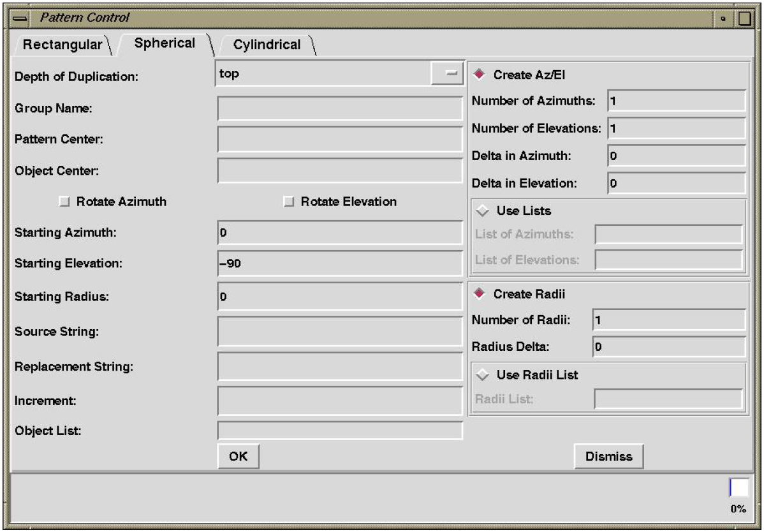The width and height of the screenshot is (764, 532).
Task: Enable the Rotate Azimuth checkbox
Action: (64, 202)
